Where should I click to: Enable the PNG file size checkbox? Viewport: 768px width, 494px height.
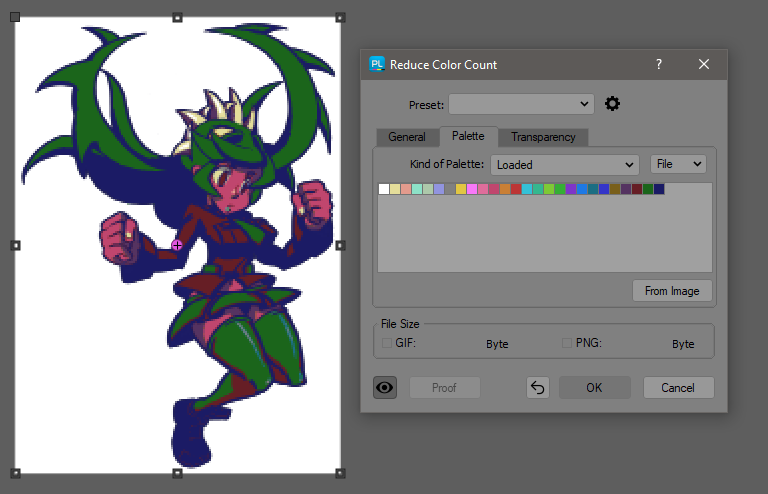[x=567, y=343]
